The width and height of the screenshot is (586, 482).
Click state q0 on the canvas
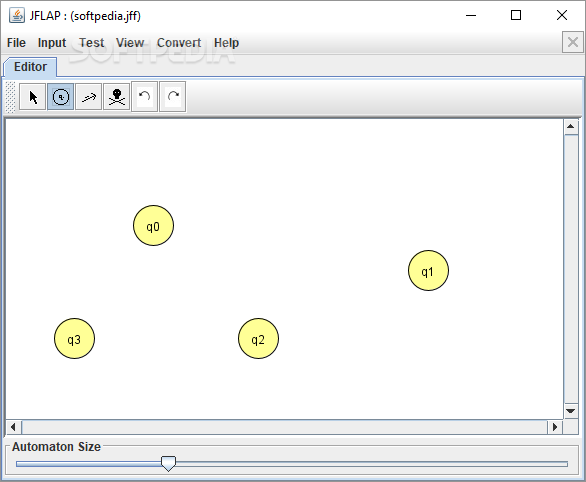coord(153,225)
